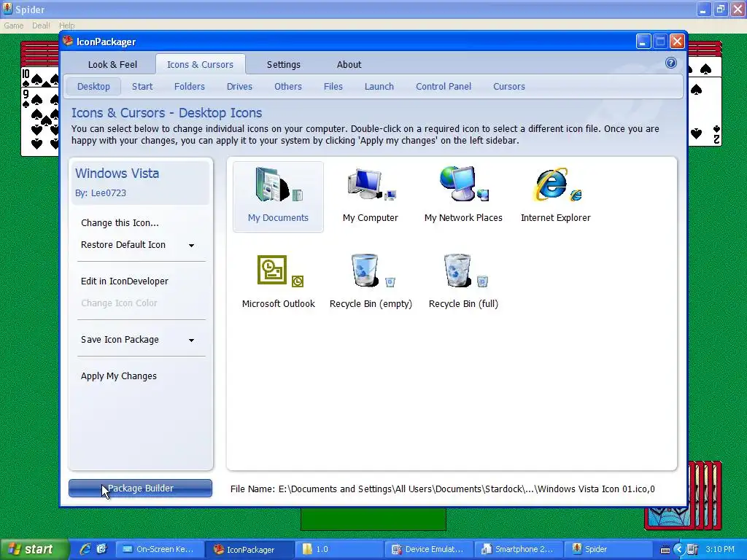Viewport: 747px width, 560px height.
Task: Click the Windows start button
Action: coord(34,550)
